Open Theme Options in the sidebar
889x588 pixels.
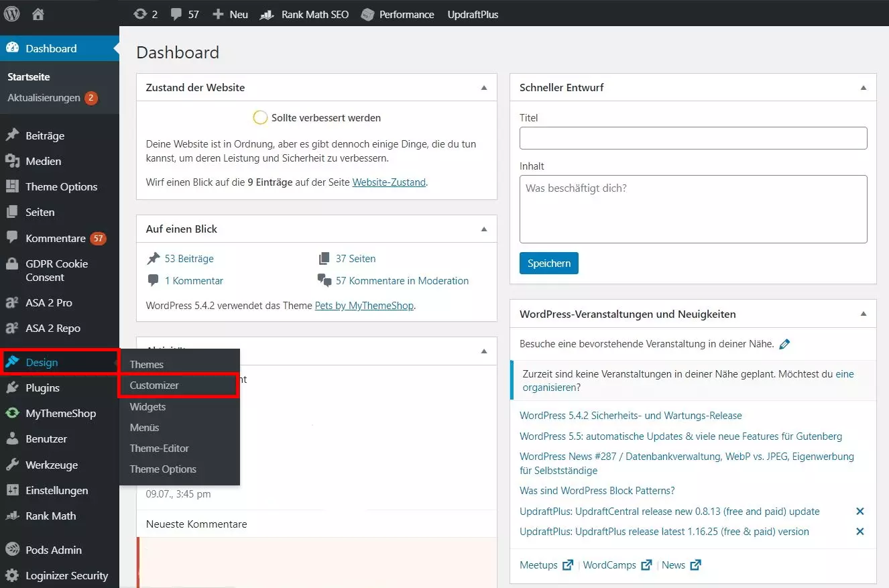60,186
